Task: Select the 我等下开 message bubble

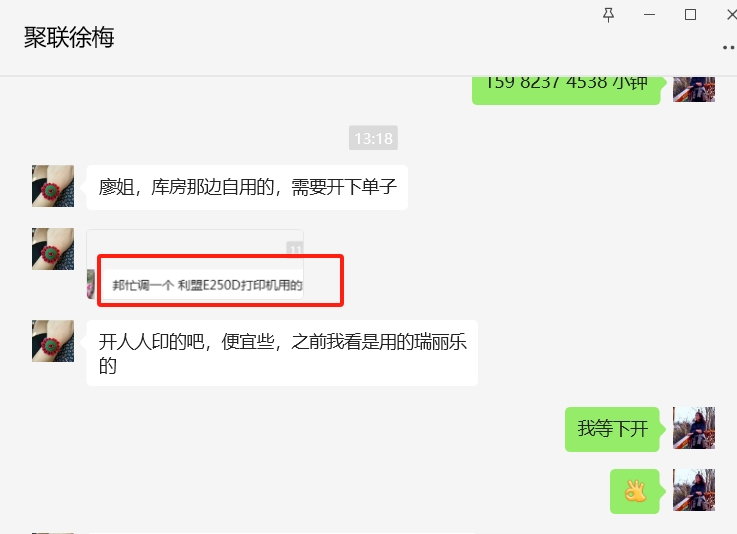Action: 612,429
